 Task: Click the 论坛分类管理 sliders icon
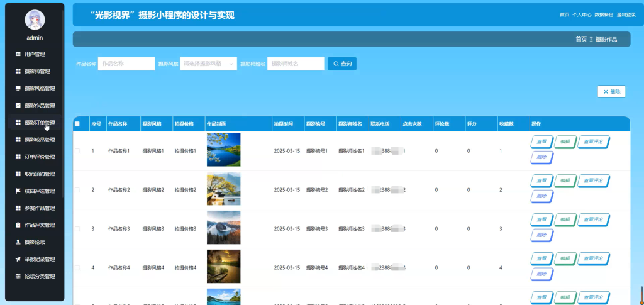pyautogui.click(x=18, y=276)
